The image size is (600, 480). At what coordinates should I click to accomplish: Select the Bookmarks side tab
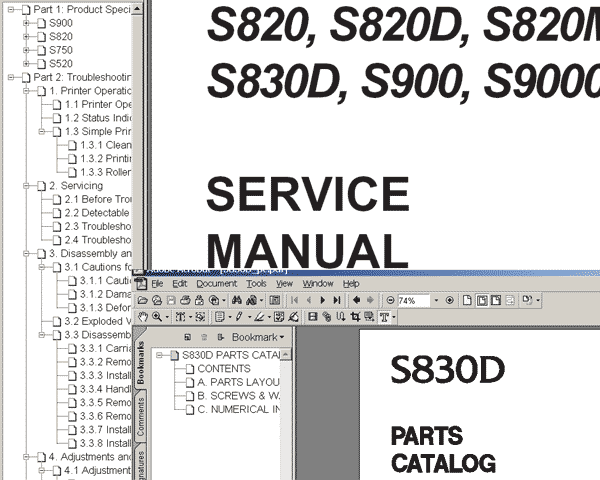[141, 362]
